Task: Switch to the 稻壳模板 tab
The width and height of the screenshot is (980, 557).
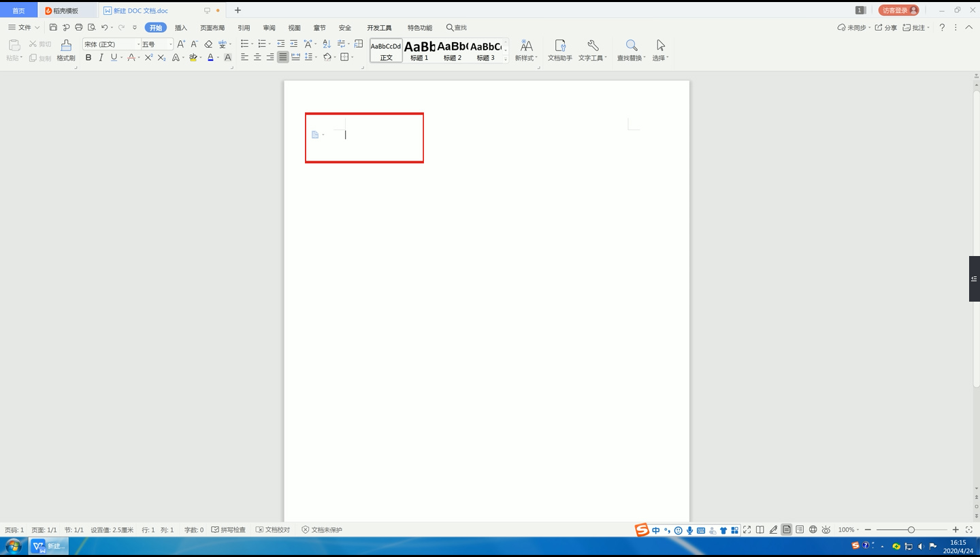Action: pyautogui.click(x=67, y=10)
